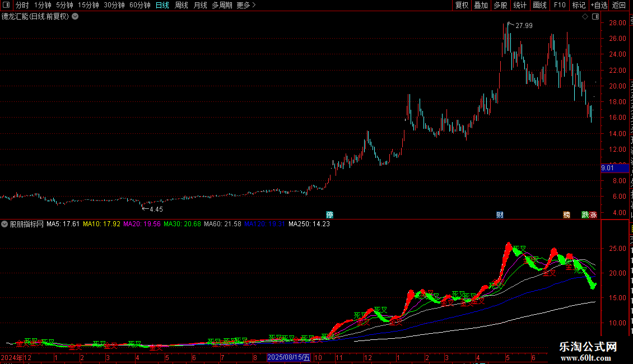Open the F10 company info

click(x=560, y=5)
